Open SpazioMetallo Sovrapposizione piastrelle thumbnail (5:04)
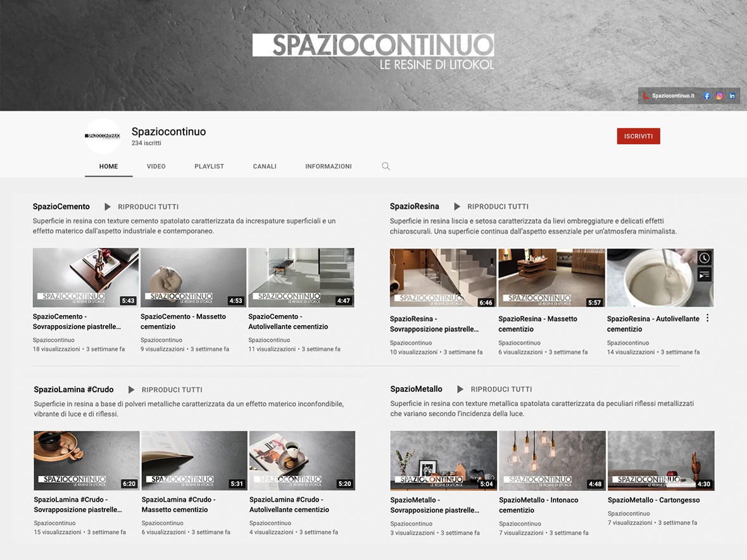 (x=444, y=461)
